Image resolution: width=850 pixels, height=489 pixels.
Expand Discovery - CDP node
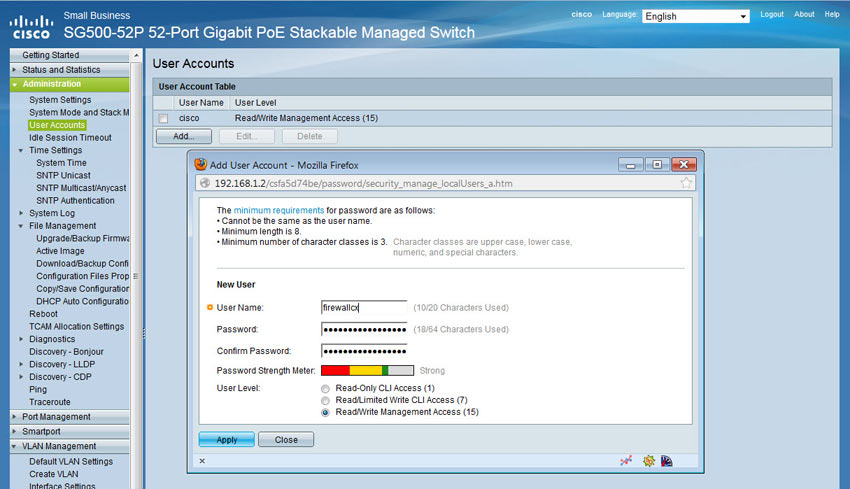[21, 376]
